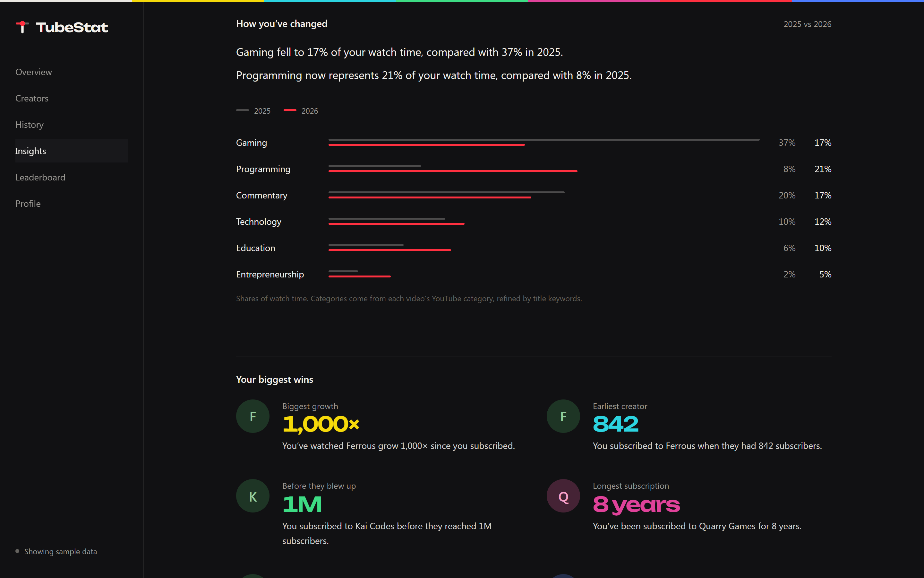Click the Commentary 2026 red bar
Image resolution: width=924 pixels, height=578 pixels.
[430, 197]
